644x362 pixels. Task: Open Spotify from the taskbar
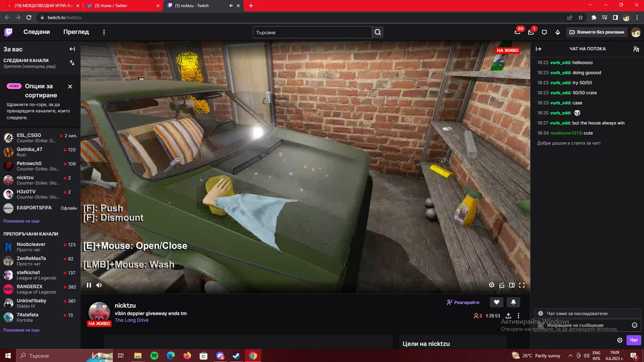(154, 356)
